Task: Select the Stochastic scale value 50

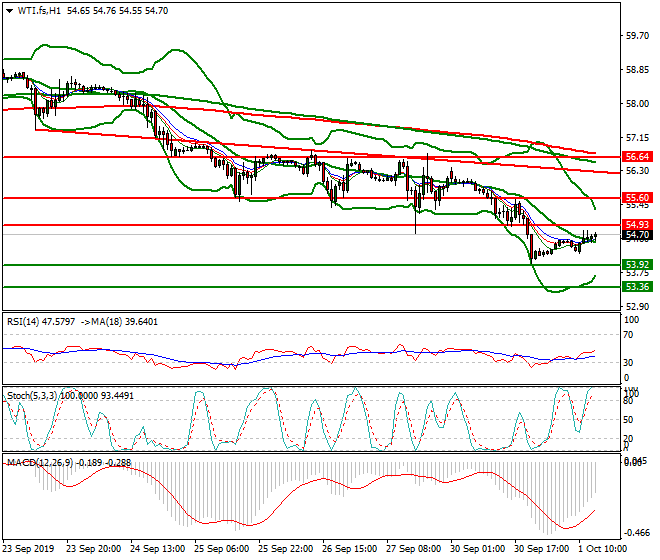Action: pos(628,420)
